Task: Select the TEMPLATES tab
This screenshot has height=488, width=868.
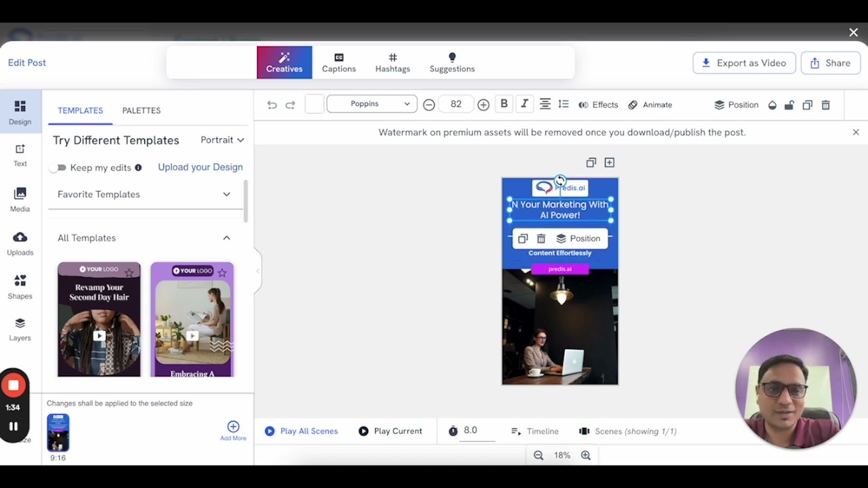Action: click(x=80, y=110)
